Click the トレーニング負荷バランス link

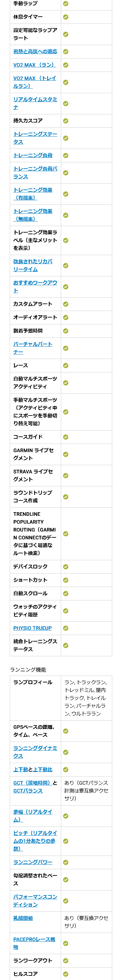(x=35, y=173)
